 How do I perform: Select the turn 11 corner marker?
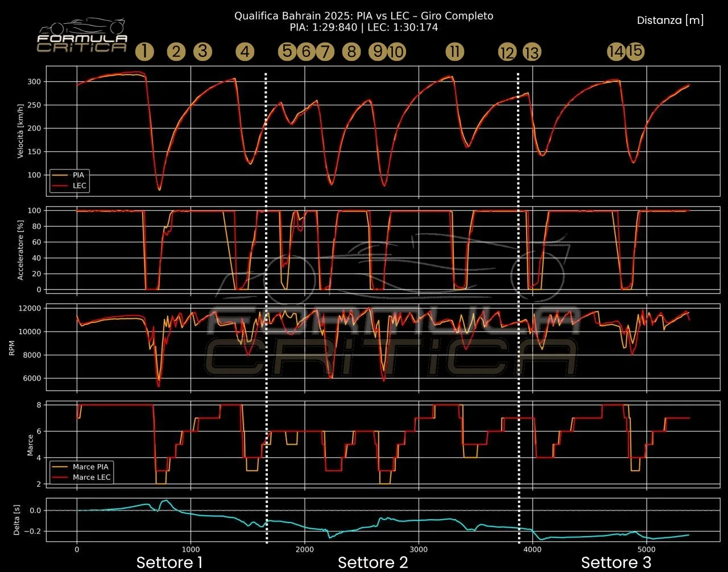454,52
